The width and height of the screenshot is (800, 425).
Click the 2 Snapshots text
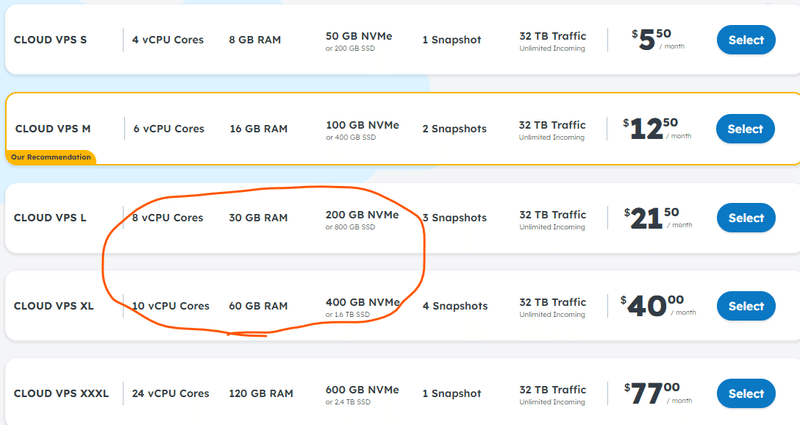pos(454,129)
